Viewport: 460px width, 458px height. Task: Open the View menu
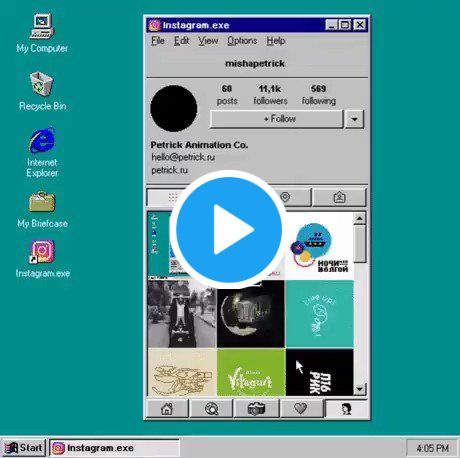click(x=208, y=41)
